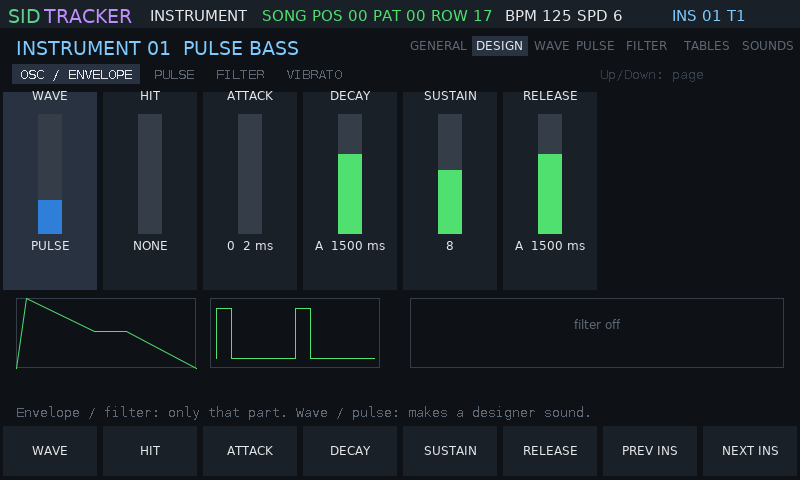Click the filter off display panel
Image resolution: width=800 pixels, height=480 pixels.
[x=597, y=333]
